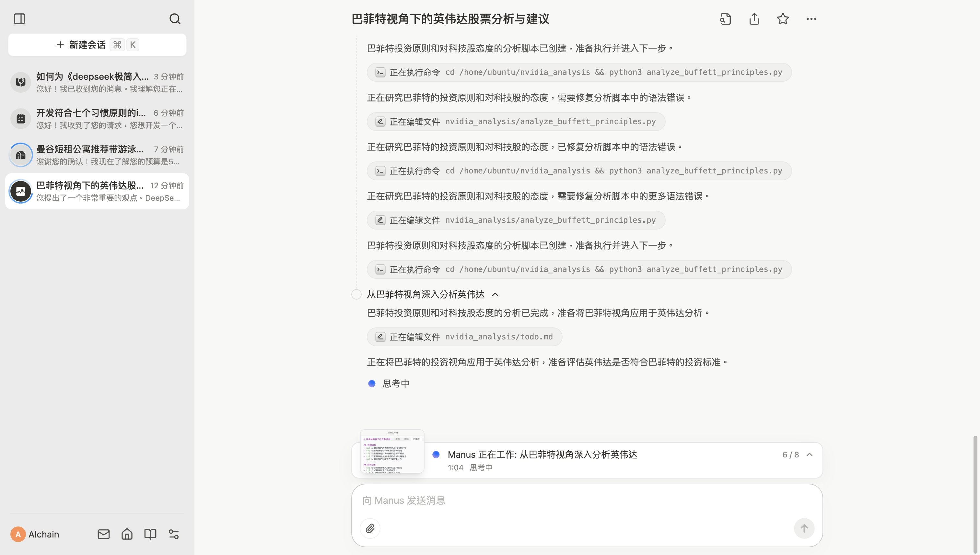Open the knowledge book icon
The image size is (980, 555).
(150, 534)
